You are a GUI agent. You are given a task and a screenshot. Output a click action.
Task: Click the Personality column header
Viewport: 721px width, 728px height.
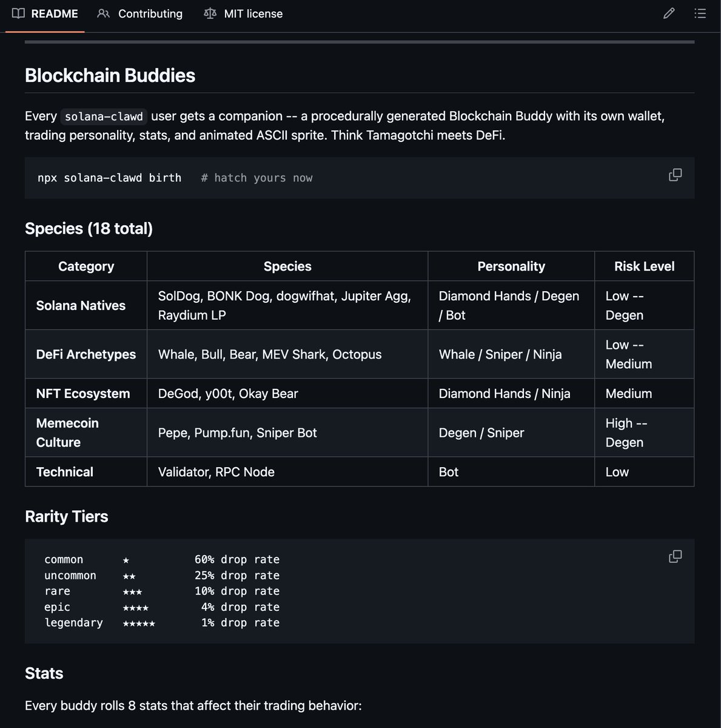[x=511, y=266]
